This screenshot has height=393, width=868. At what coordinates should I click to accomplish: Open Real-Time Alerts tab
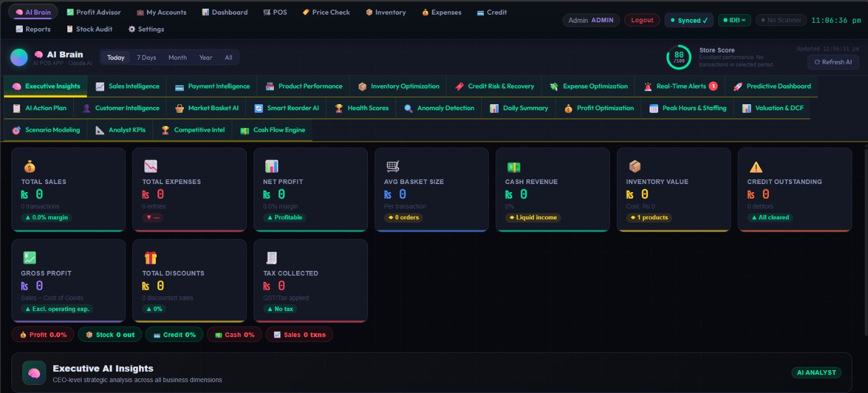680,86
